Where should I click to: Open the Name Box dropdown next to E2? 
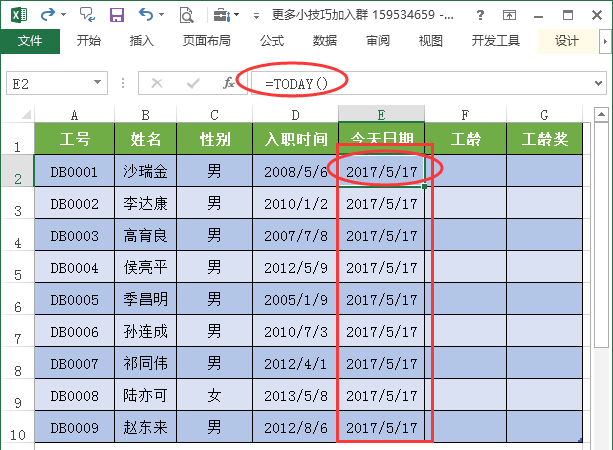97,83
